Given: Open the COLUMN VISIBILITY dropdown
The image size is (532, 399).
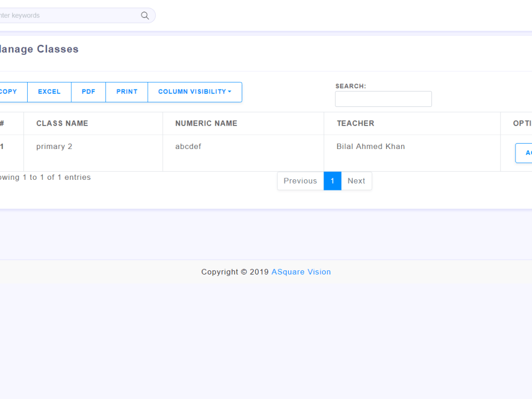Looking at the screenshot, I should 195,92.
